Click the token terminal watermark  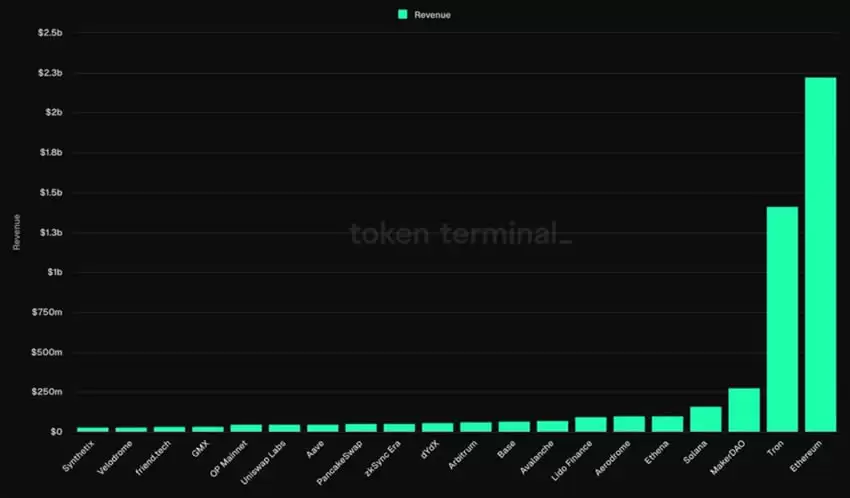click(461, 234)
